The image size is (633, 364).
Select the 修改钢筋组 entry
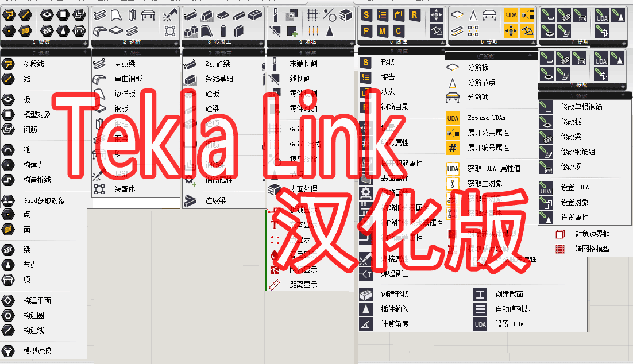(578, 152)
